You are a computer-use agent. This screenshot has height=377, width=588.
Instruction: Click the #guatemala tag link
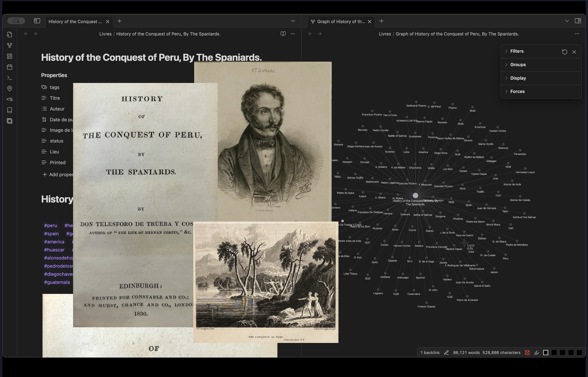click(x=57, y=282)
